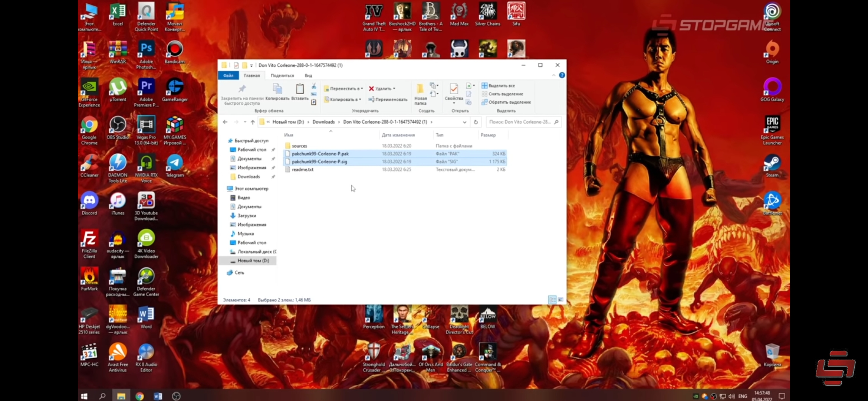Switch to details view in status bar
The width and height of the screenshot is (868, 401).
point(552,300)
